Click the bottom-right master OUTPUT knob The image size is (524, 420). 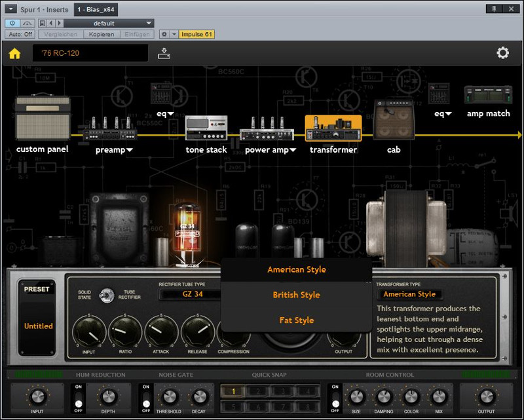tap(486, 397)
